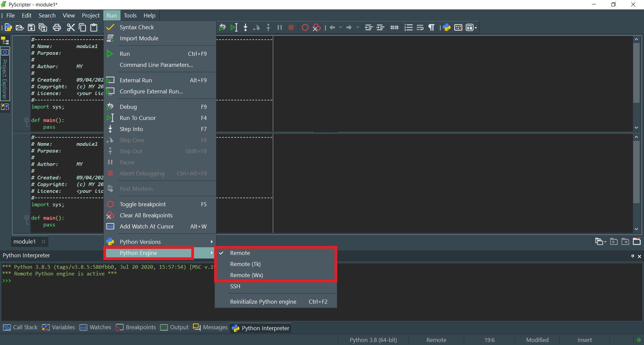Click the Paste icon in the toolbar
This screenshot has width=644, height=345.
94,28
